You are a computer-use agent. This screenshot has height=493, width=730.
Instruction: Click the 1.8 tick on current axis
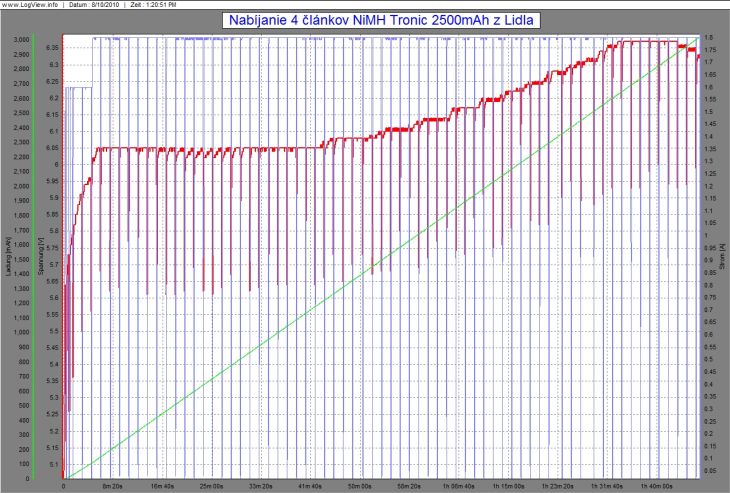click(x=708, y=37)
